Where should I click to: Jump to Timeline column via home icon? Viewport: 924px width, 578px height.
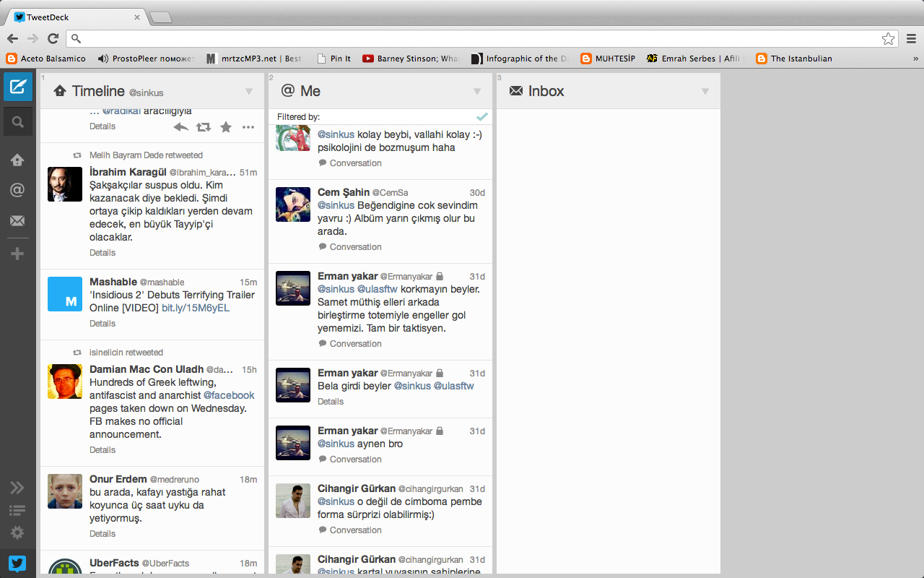coord(17,160)
